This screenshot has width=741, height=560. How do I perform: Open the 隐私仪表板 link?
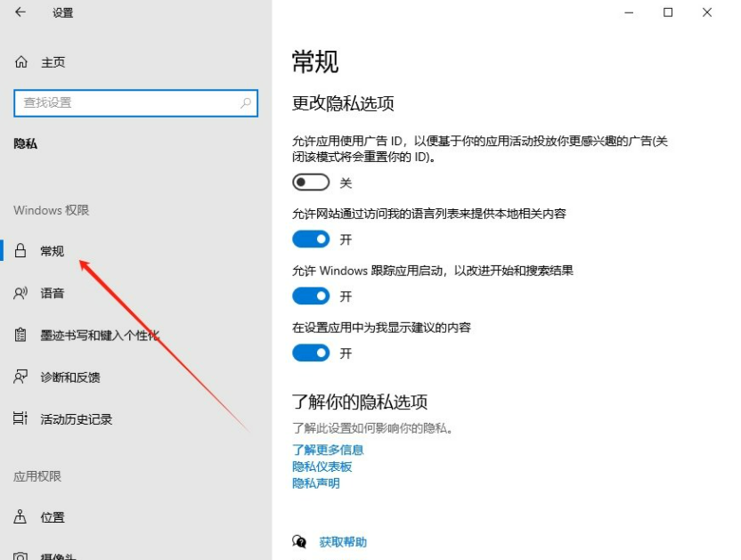tap(322, 467)
